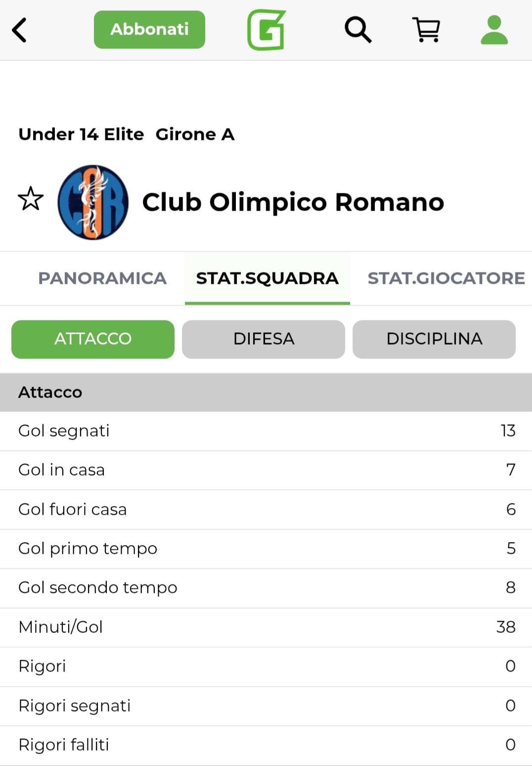Open the green G home logo

(x=266, y=30)
